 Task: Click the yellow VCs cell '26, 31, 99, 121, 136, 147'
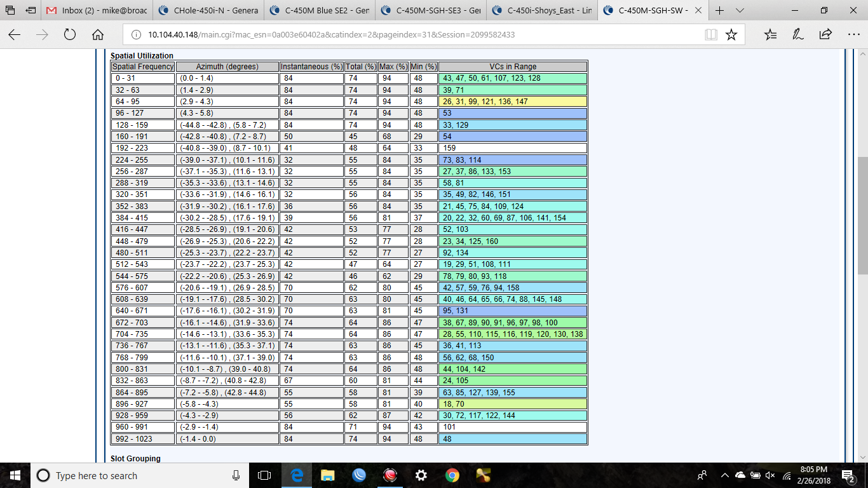pos(512,102)
